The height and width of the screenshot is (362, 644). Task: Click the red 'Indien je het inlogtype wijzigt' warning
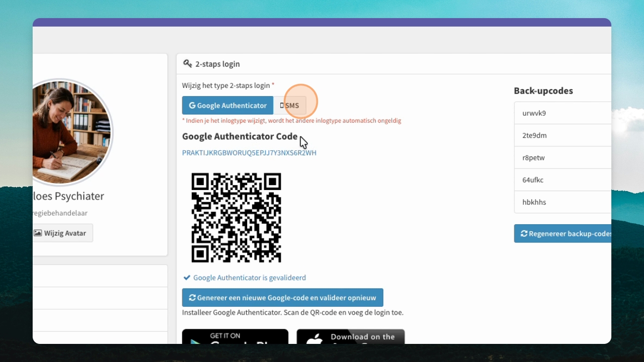click(292, 121)
